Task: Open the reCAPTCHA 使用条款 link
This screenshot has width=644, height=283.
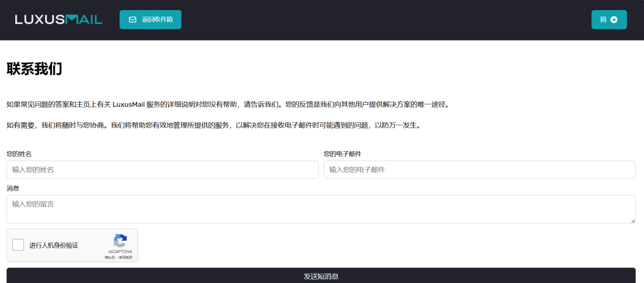Action: click(x=126, y=257)
